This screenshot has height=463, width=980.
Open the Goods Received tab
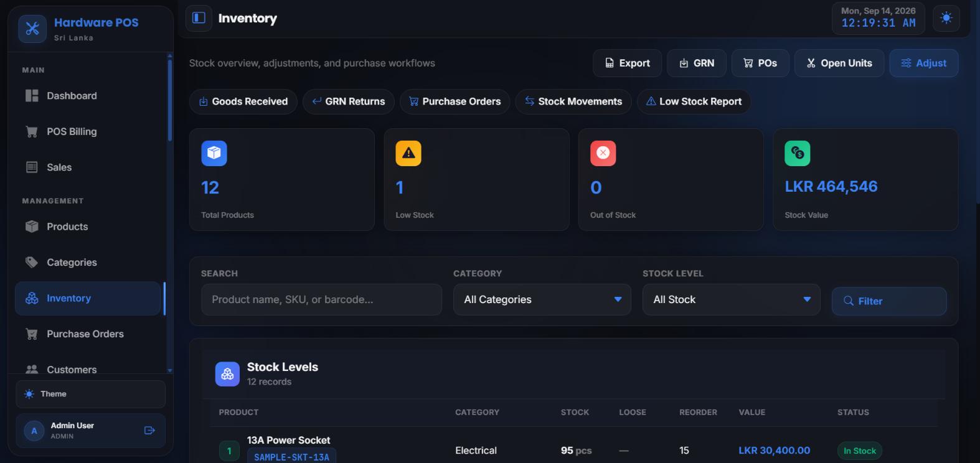tap(243, 101)
